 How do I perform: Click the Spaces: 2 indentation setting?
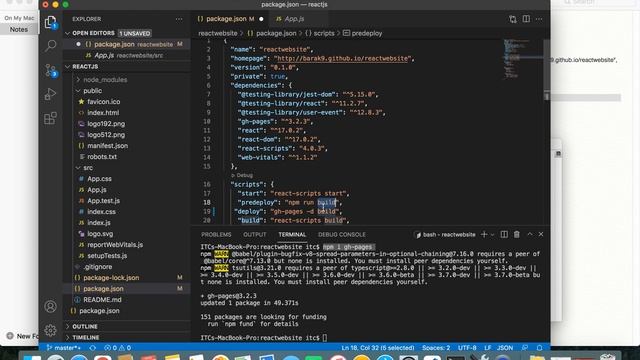point(436,348)
